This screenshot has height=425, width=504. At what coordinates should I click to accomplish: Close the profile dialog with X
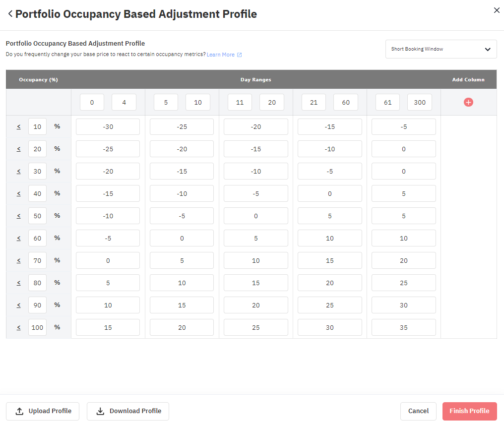point(497,10)
